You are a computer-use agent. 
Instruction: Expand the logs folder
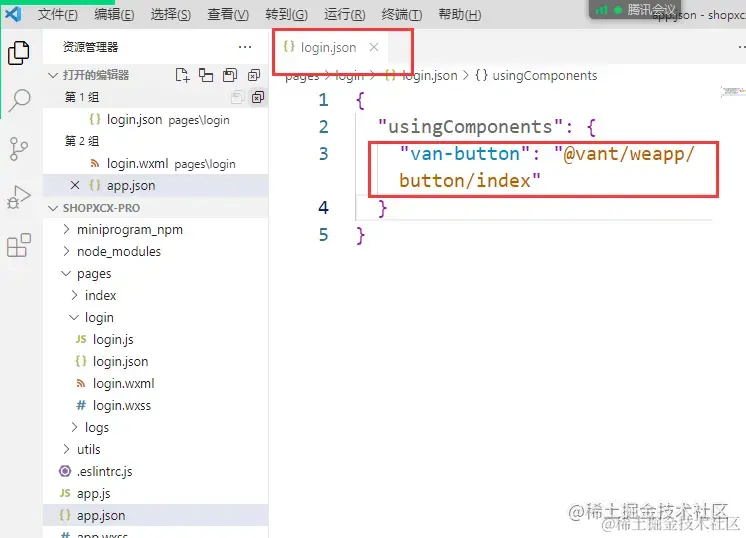coord(75,428)
